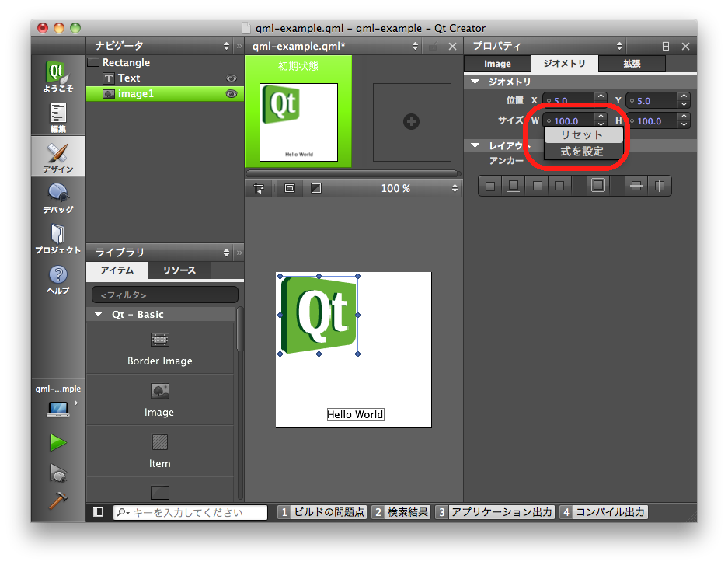Collapse the ジオメトリ section
Image resolution: width=728 pixels, height=565 pixels.
[x=475, y=82]
